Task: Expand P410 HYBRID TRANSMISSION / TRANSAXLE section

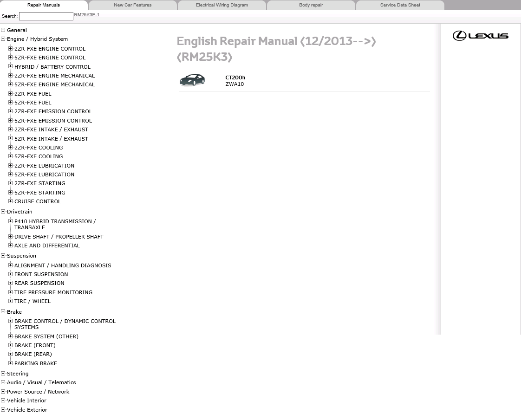Action: 10,221
